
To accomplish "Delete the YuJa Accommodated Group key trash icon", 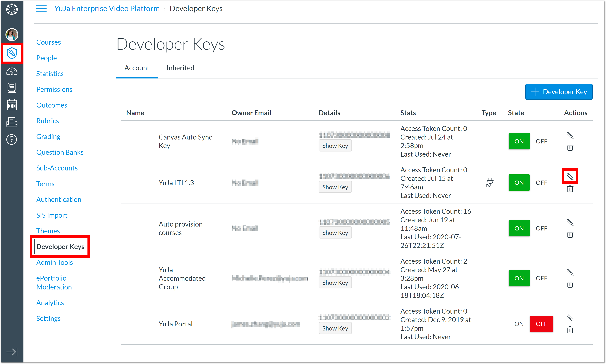I will (570, 284).
